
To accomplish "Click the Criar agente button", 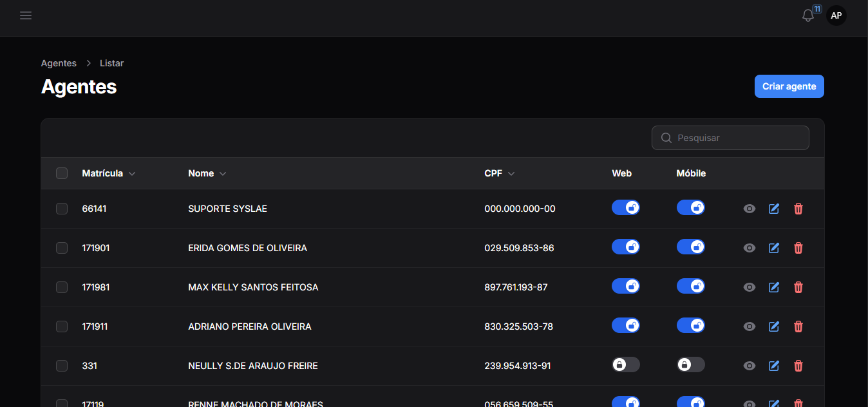I will point(789,86).
